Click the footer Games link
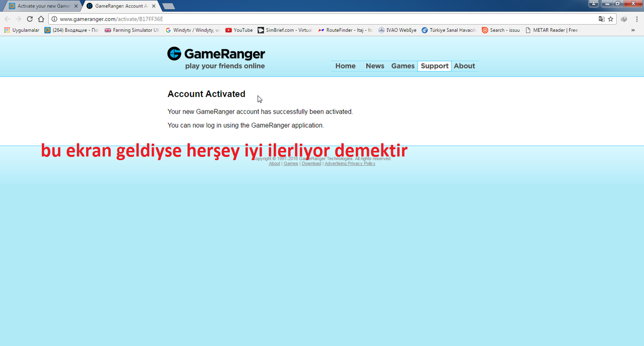Screen dimensions: 644x346 (x=291, y=163)
